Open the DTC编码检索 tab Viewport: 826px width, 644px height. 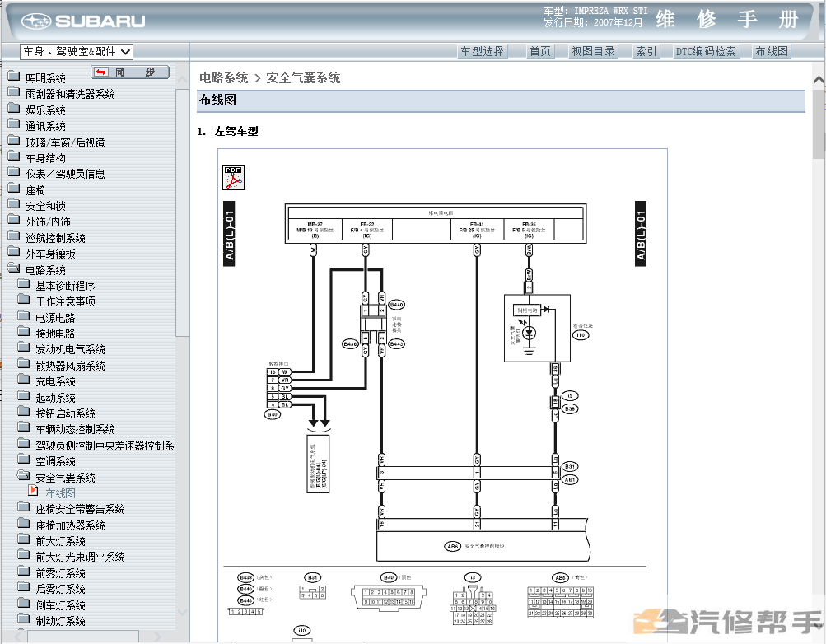pyautogui.click(x=706, y=51)
